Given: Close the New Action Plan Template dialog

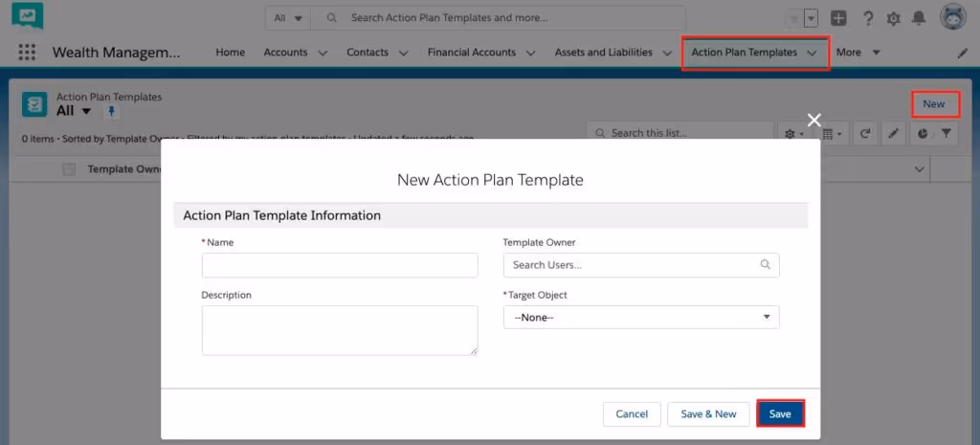Looking at the screenshot, I should pos(813,120).
